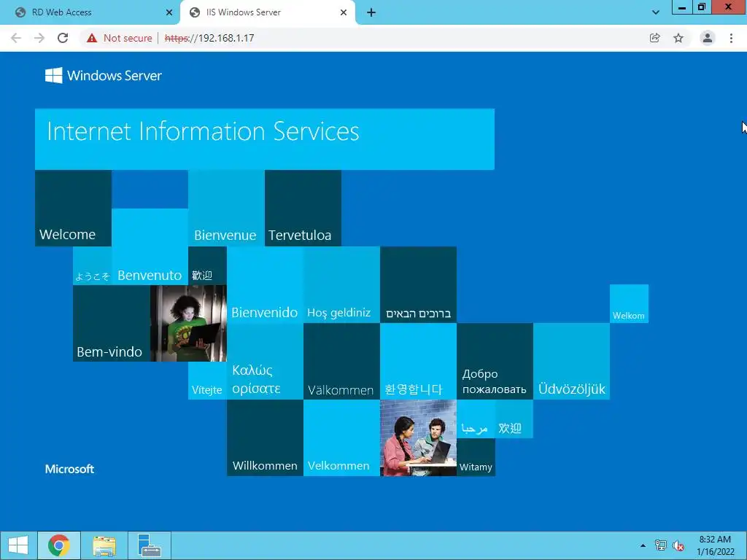The image size is (747, 560).
Task: Click the muted volume tray icon
Action: [x=678, y=545]
